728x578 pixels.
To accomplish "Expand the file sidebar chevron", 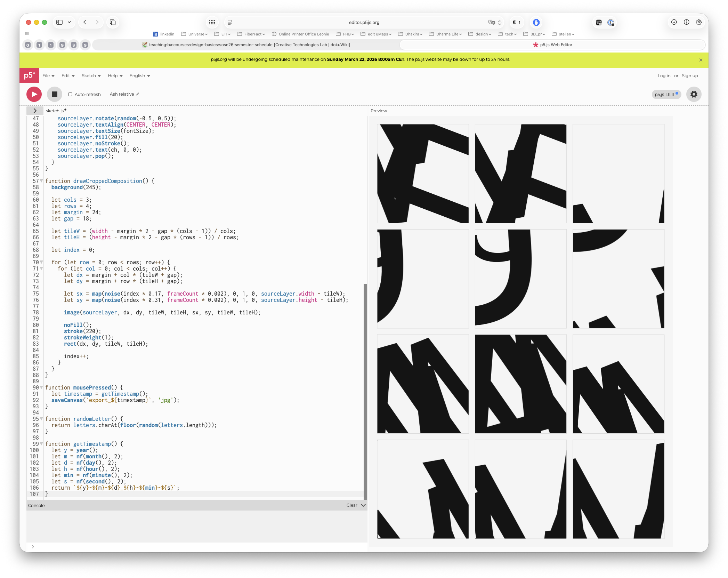I will click(35, 111).
